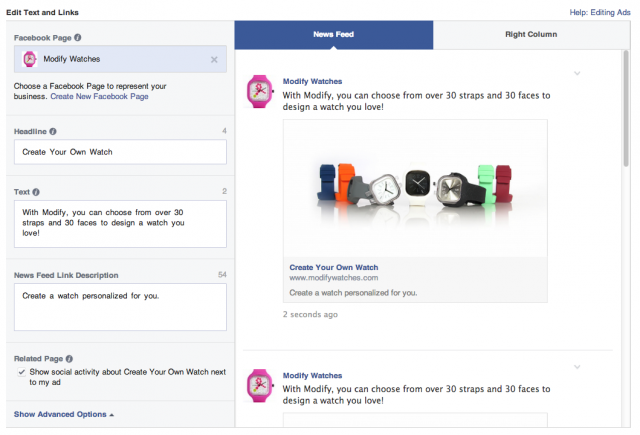The image size is (640, 435).
Task: Click the info icon next to Facebook Page
Action: click(77, 38)
